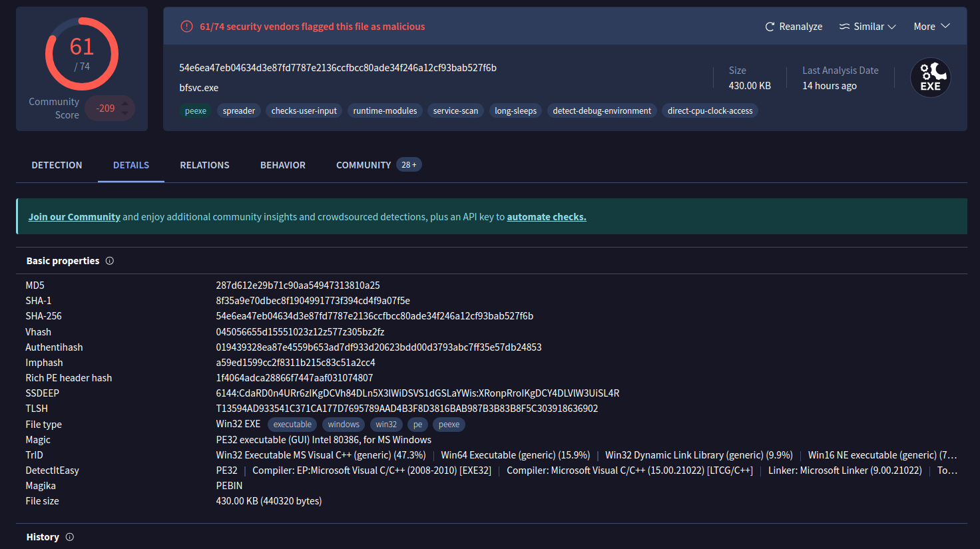Screen dimensions: 980x549
Task: Click the SHA-1 hash value
Action: 313,301
